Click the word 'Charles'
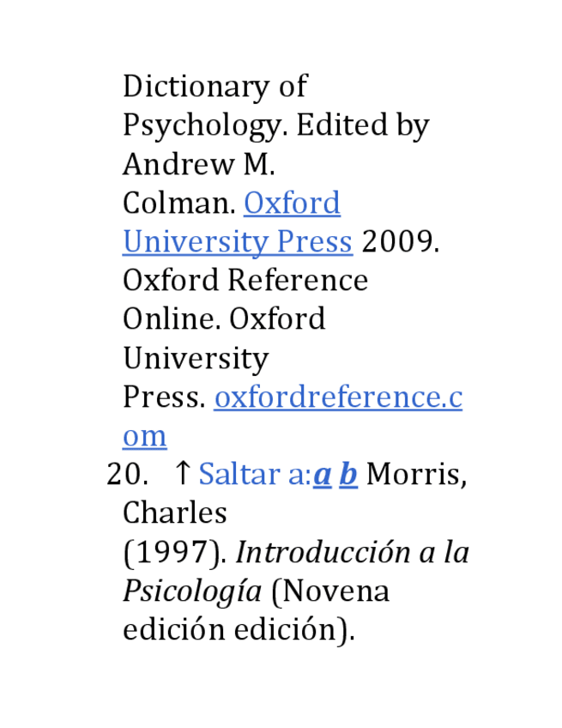Image resolution: width=562 pixels, height=728 pixels. (x=175, y=513)
